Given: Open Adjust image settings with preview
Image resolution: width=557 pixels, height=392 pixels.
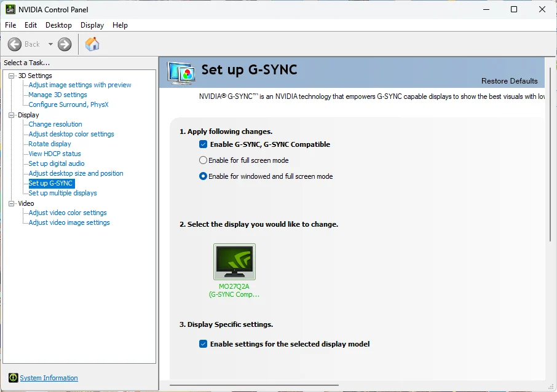Looking at the screenshot, I should pos(80,85).
